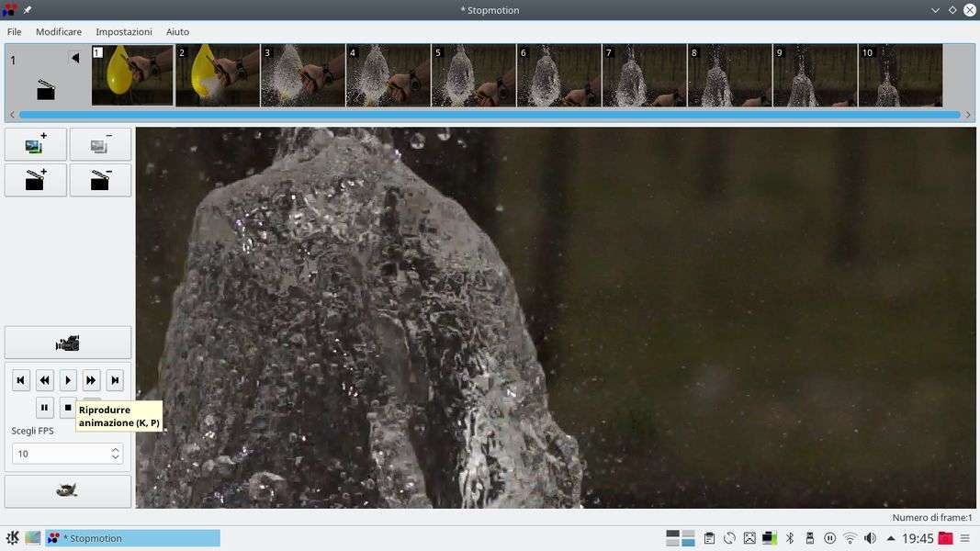Select frame 5 thumbnail
Viewport: 980px width, 551px height.
[x=474, y=75]
